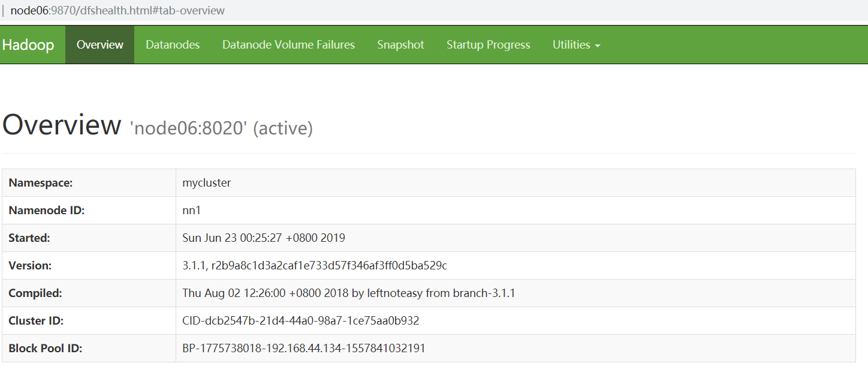Click the Version 3.1.1 hash value
868x366 pixels.
coord(315,266)
